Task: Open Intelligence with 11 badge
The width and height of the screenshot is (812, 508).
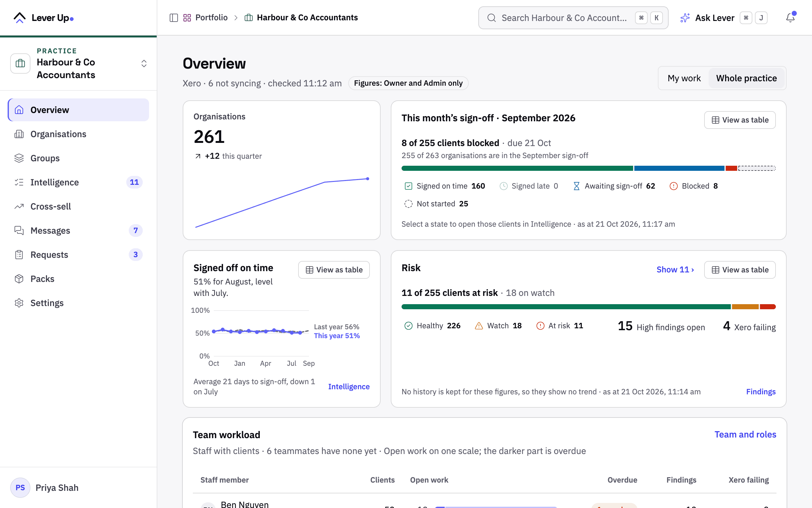Action: pos(79,182)
